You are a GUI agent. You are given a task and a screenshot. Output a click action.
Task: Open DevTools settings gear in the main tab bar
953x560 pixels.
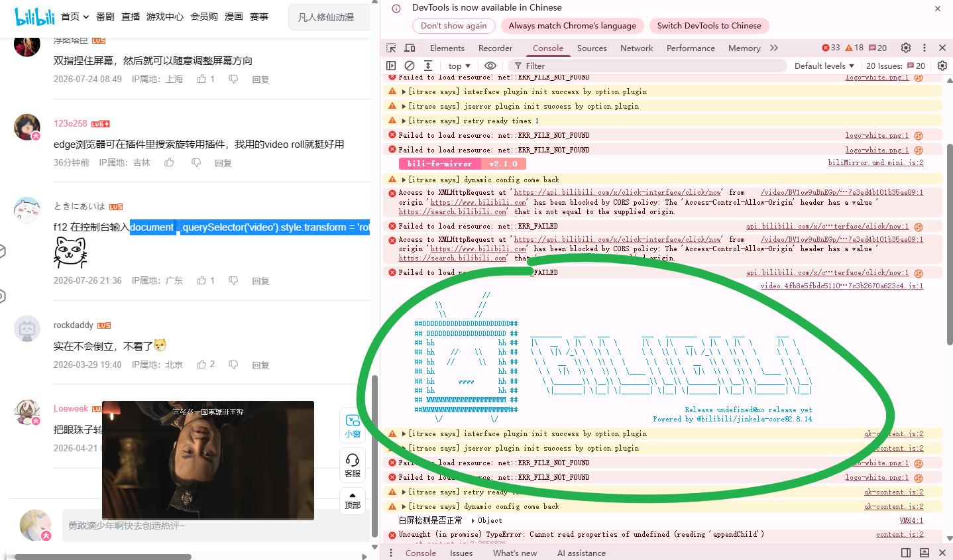coord(906,48)
